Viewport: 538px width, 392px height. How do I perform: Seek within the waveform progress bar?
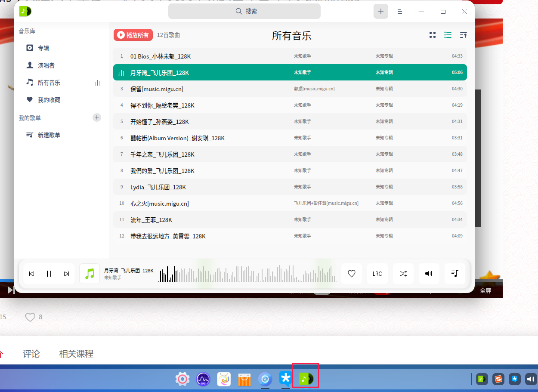247,274
